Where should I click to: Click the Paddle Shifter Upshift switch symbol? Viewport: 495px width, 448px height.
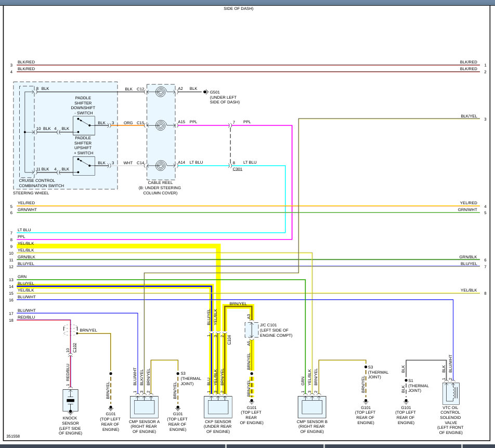(84, 166)
